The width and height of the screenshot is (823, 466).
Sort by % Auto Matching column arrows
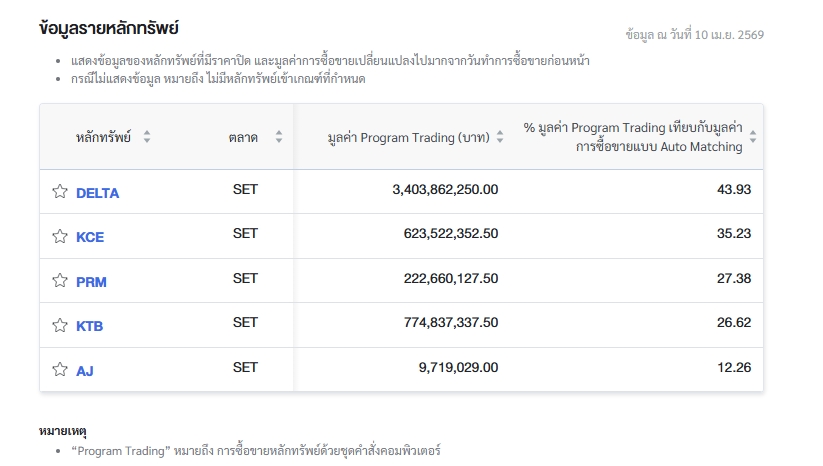(x=753, y=137)
